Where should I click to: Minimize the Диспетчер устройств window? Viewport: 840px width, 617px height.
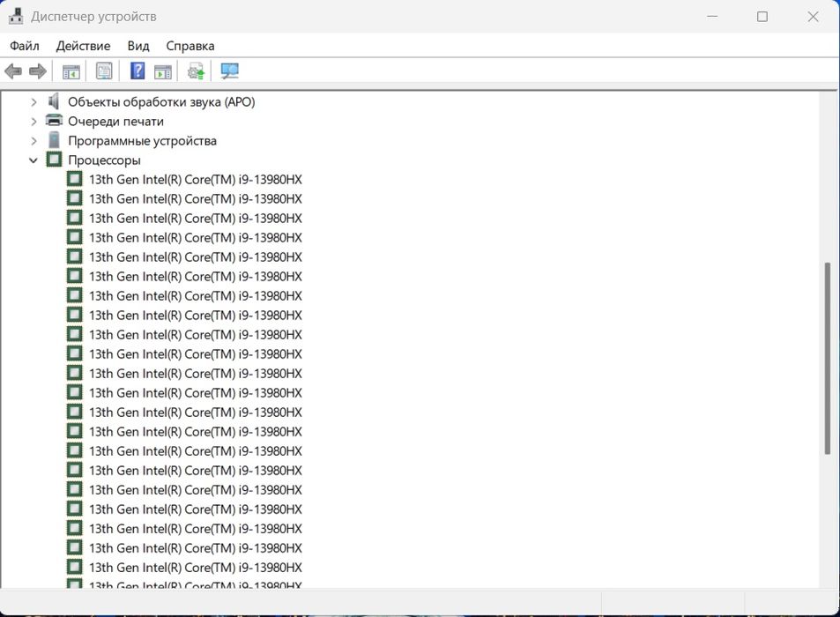pos(712,17)
